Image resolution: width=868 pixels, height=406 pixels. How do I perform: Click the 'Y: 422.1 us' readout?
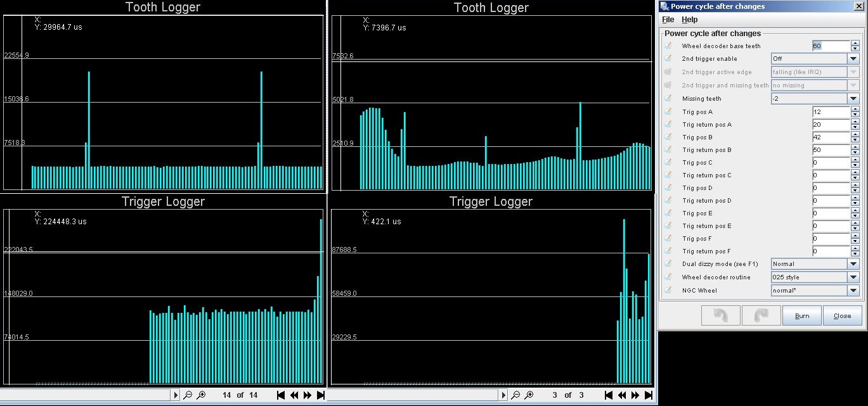point(383,222)
